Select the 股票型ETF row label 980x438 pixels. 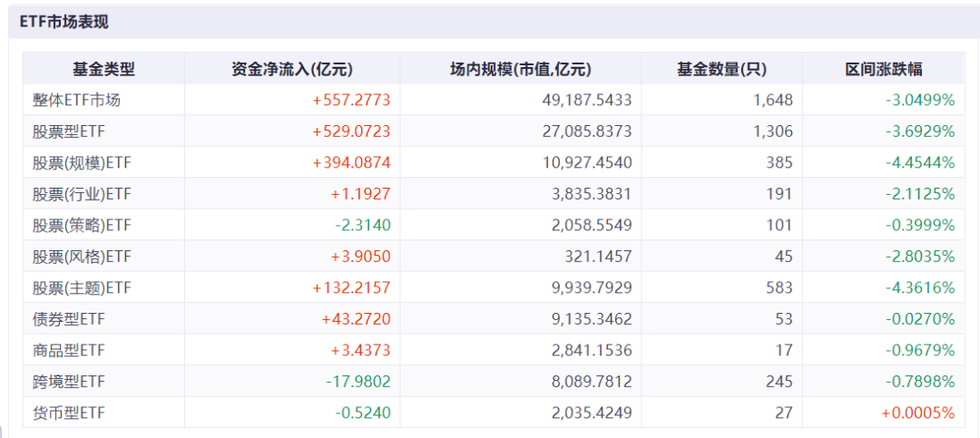[x=68, y=131]
